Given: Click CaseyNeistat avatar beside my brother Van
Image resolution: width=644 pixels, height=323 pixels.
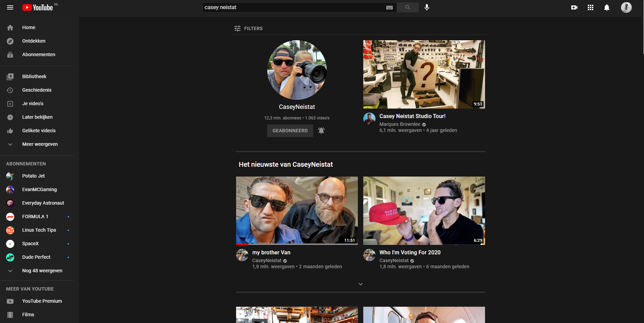Looking at the screenshot, I should pos(242,255).
